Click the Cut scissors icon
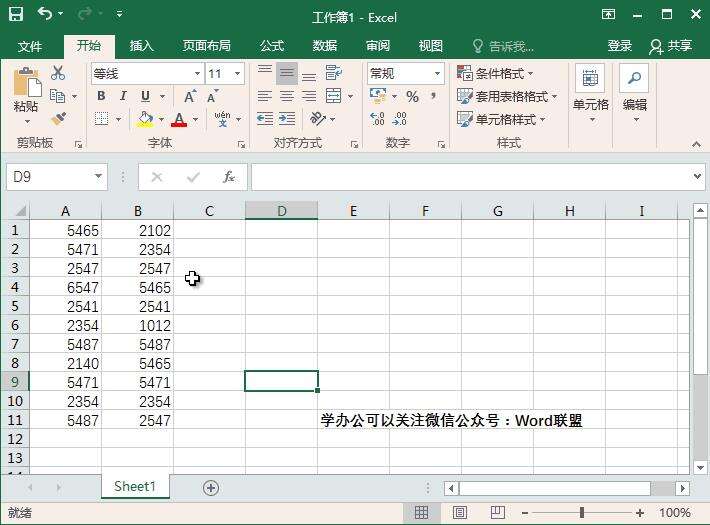710x525 pixels. pos(58,73)
